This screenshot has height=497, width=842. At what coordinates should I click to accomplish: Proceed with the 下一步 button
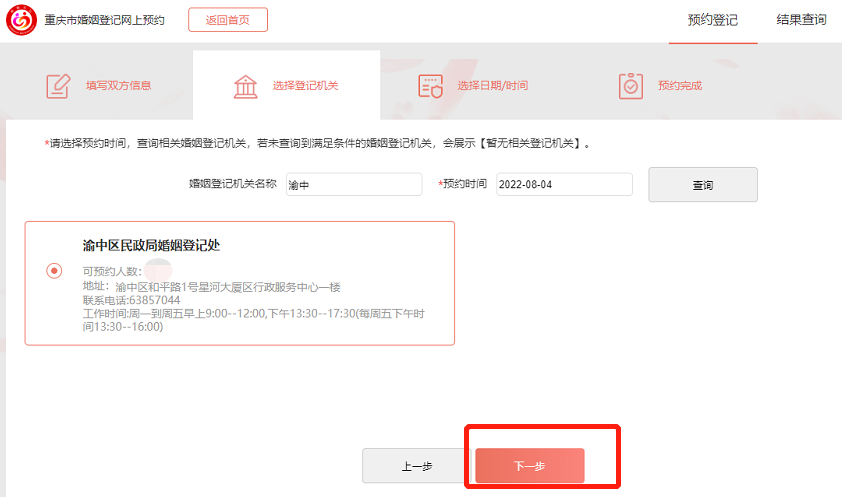529,466
